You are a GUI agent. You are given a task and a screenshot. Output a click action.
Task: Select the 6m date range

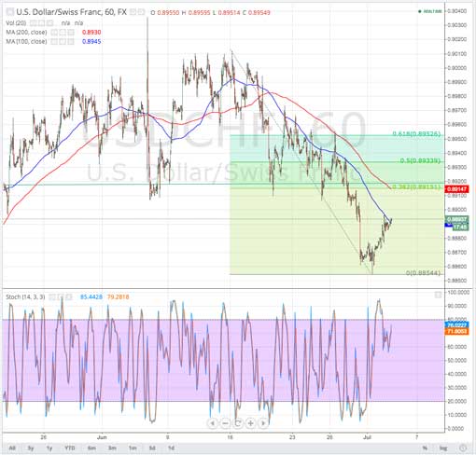91,448
